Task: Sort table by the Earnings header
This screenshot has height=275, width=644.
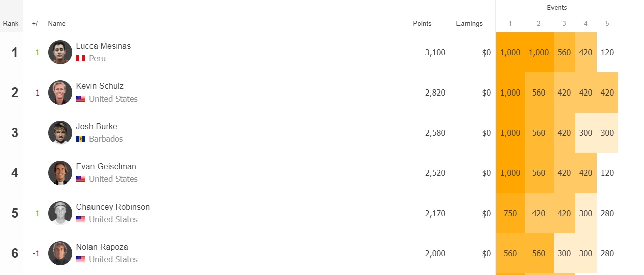Action: pyautogui.click(x=469, y=23)
